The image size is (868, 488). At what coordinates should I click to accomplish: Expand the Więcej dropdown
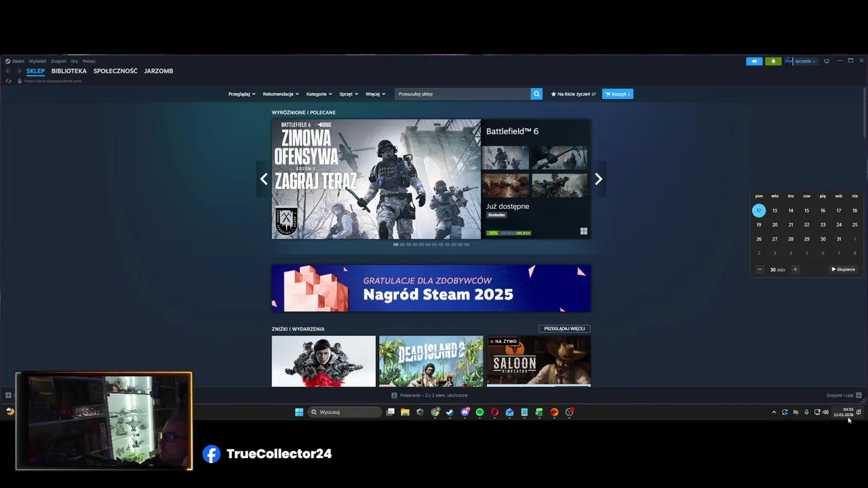(376, 94)
